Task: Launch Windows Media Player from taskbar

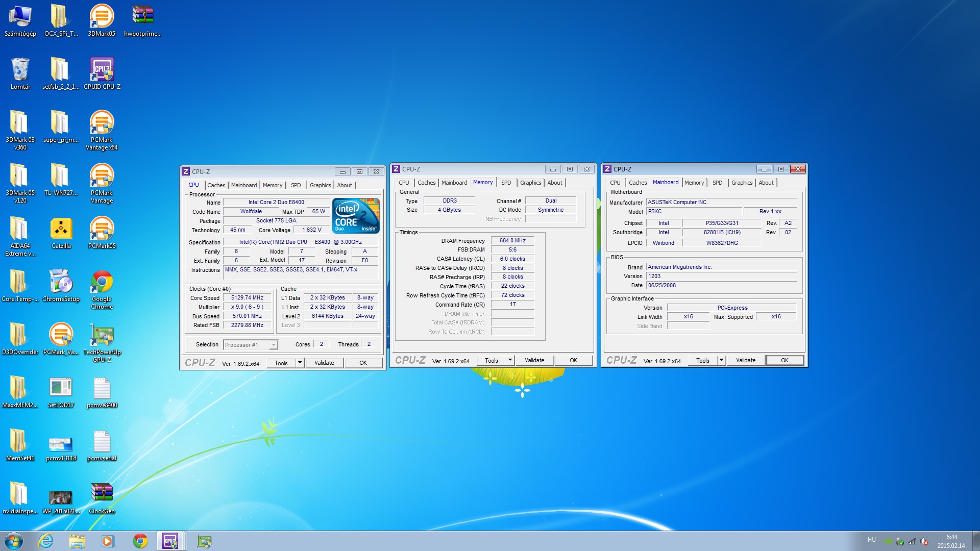Action: pos(108,541)
